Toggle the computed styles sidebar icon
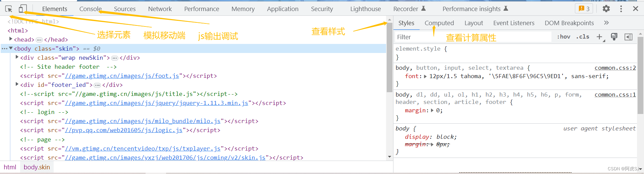This screenshot has width=644, height=174. [x=628, y=37]
